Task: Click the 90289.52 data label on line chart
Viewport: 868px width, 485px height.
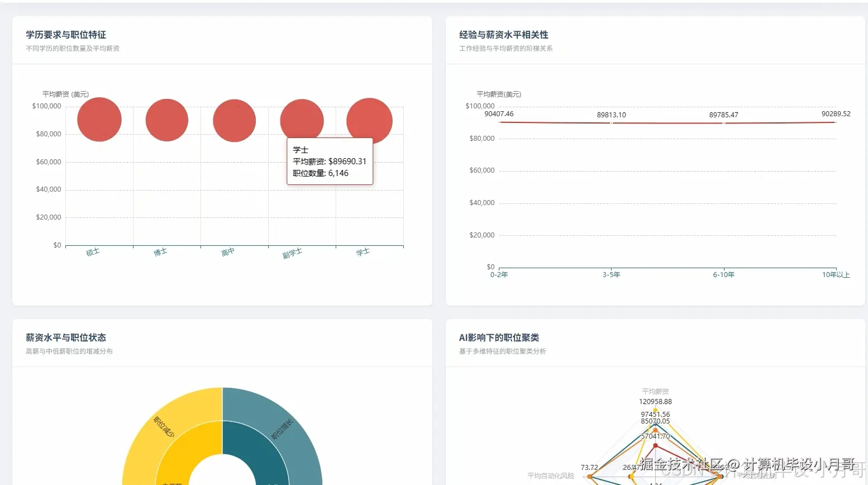Action: click(836, 114)
